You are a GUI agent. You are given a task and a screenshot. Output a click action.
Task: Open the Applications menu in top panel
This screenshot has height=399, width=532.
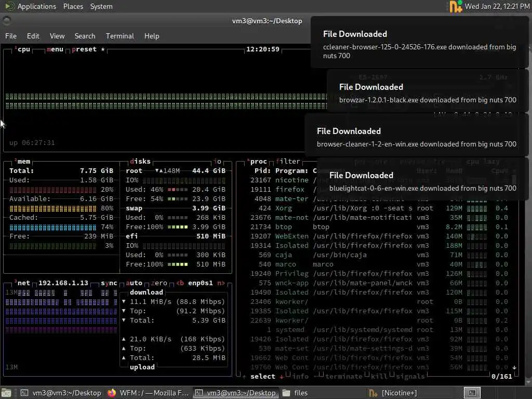click(37, 6)
